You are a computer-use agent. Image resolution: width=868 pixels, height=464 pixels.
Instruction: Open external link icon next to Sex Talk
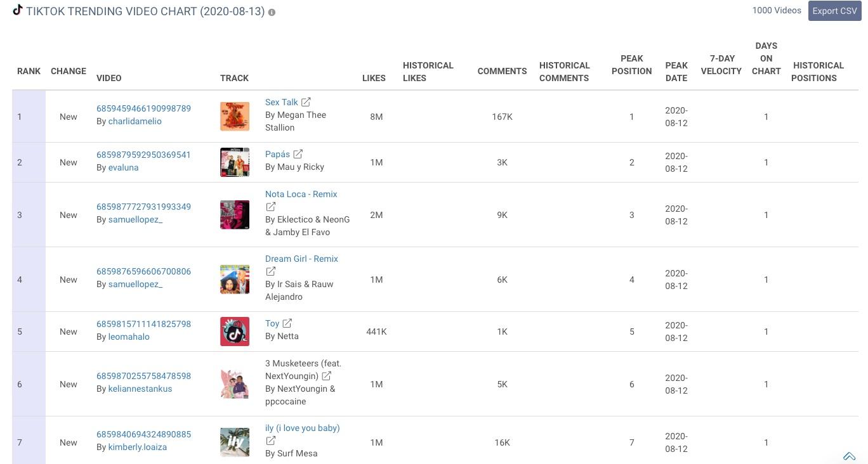(x=306, y=101)
